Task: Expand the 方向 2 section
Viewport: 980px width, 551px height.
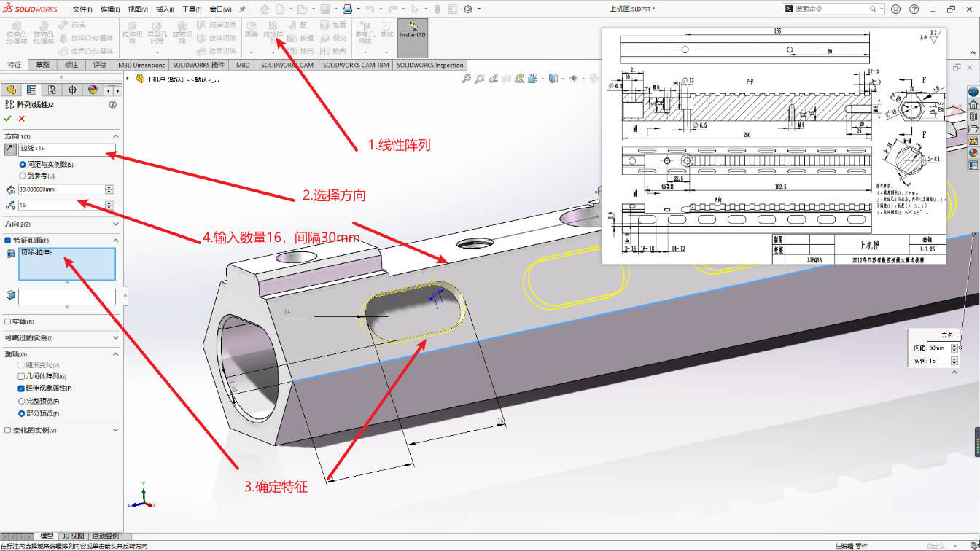Action: pyautogui.click(x=115, y=224)
